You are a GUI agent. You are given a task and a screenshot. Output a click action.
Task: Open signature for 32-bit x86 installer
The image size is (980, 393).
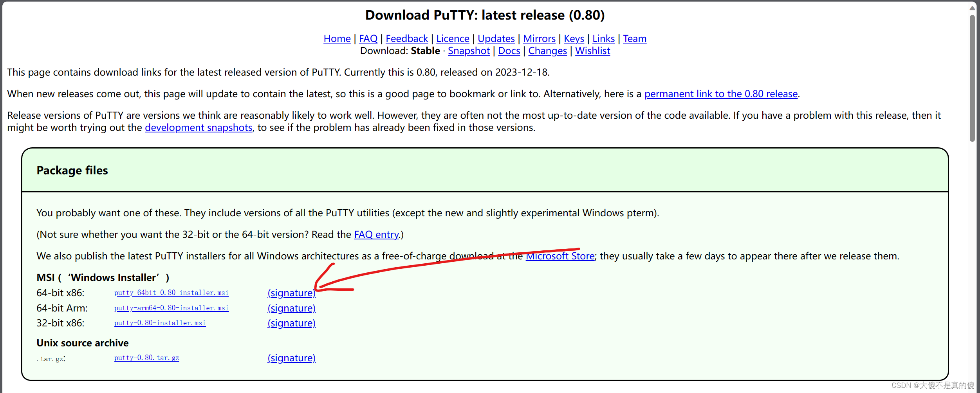pyautogui.click(x=291, y=323)
